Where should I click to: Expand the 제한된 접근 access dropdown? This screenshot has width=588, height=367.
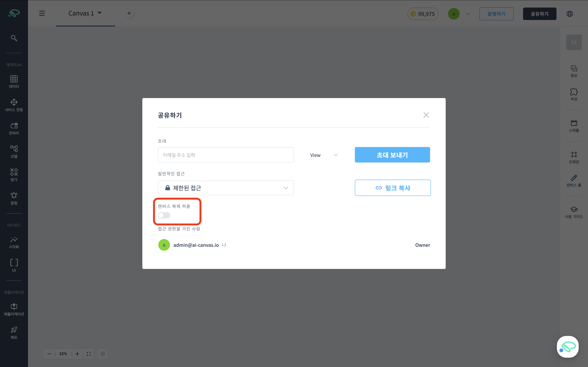click(226, 188)
